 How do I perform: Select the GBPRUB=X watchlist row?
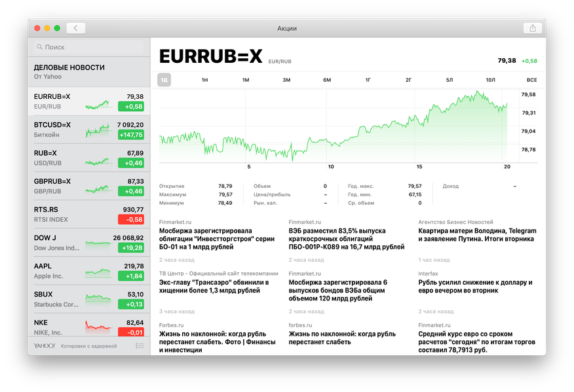(89, 186)
